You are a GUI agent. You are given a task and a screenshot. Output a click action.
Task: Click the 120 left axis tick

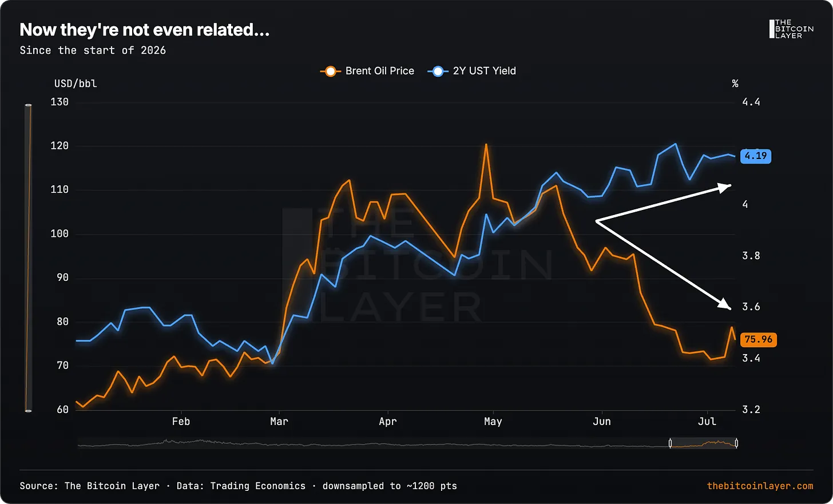click(x=59, y=146)
